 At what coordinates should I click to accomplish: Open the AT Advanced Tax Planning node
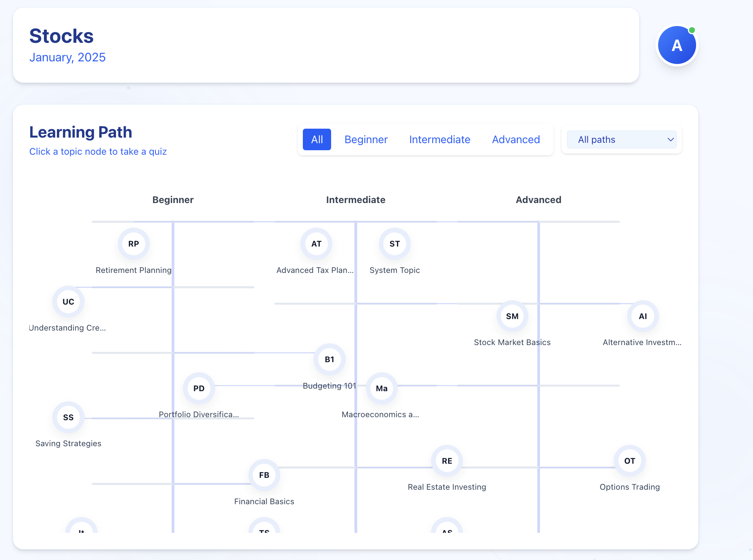(316, 244)
